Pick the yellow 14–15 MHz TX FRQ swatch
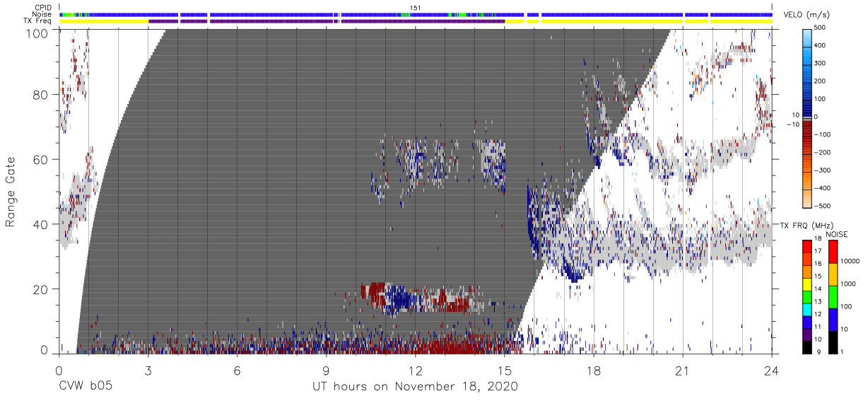 [807, 284]
